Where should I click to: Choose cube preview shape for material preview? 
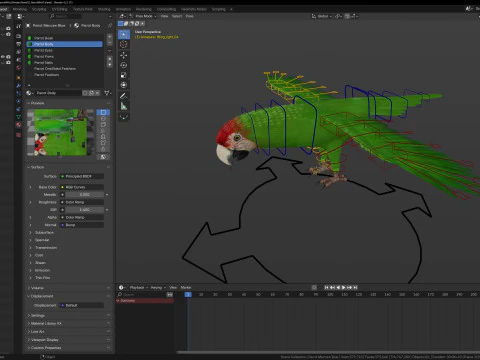[x=103, y=124]
